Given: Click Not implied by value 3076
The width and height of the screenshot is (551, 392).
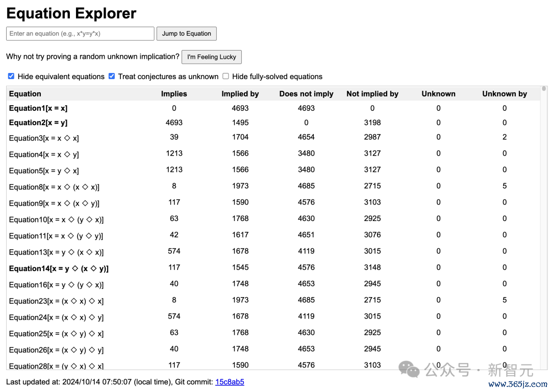Looking at the screenshot, I should click(x=372, y=235).
